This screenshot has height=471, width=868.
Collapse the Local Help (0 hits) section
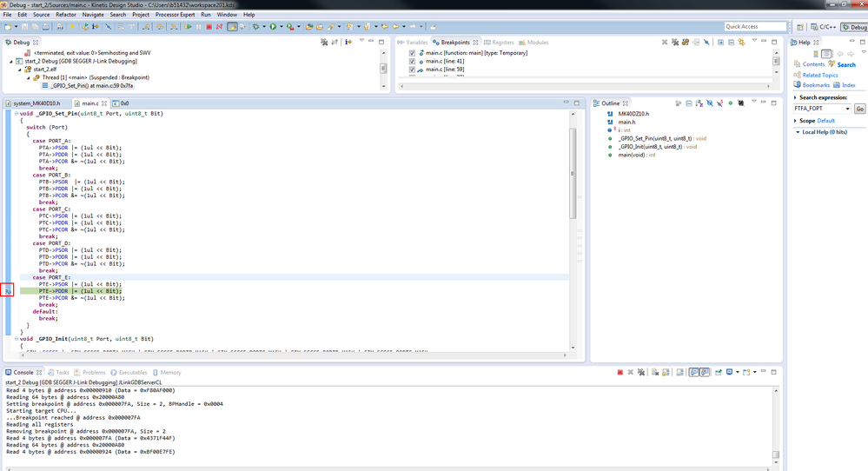pos(798,132)
